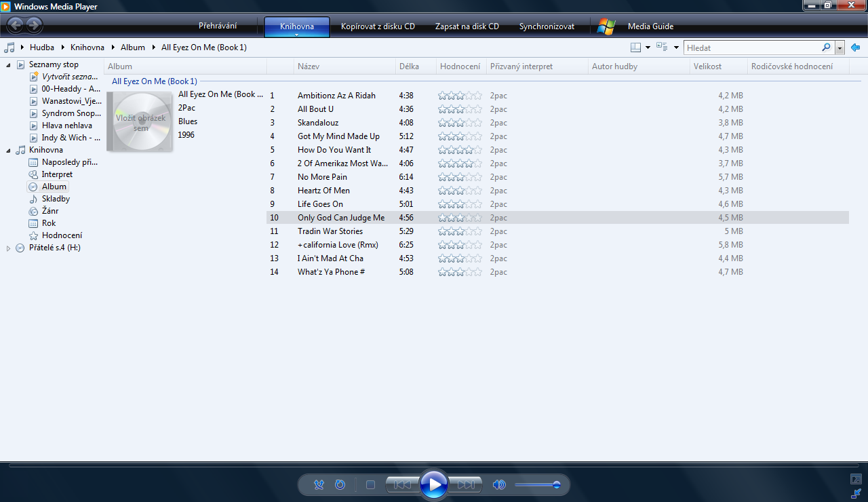Sort tracks by the Délka column header
Screen dimensions: 868x502
coord(416,66)
